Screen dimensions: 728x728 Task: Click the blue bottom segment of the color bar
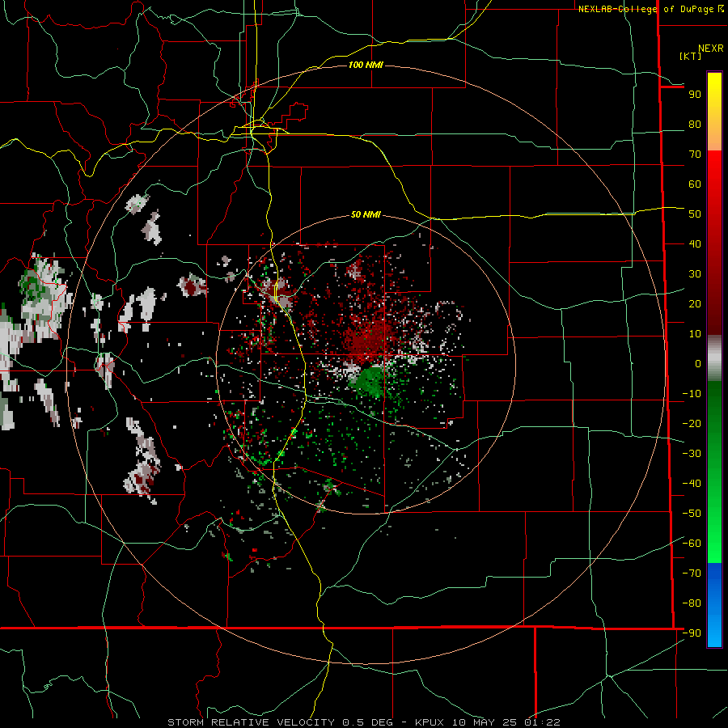[x=714, y=605]
